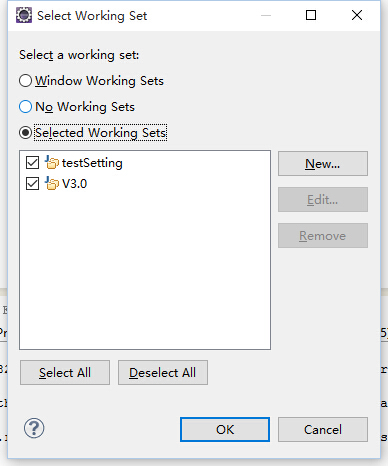Maximize the Select Working Set dialog
Image resolution: width=388 pixels, height=466 pixels.
coord(311,15)
